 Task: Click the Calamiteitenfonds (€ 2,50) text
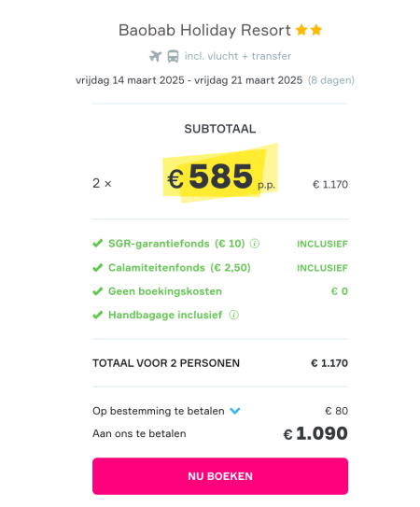click(179, 268)
